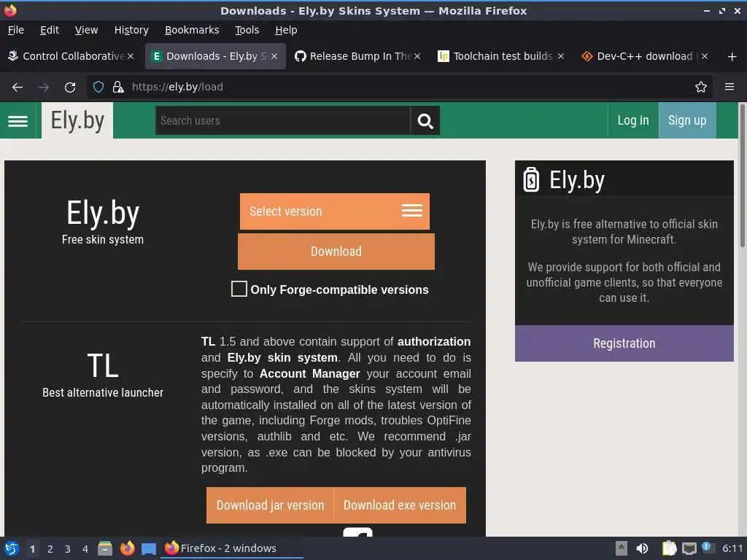
Task: Close the Downloads - Ely.by tab
Action: (274, 56)
